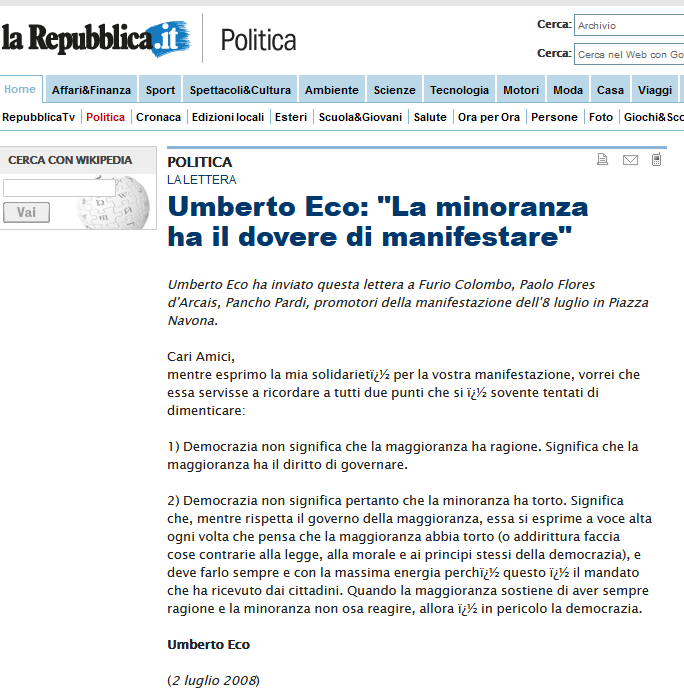Open the Home tab
684x694 pixels.
(x=20, y=89)
